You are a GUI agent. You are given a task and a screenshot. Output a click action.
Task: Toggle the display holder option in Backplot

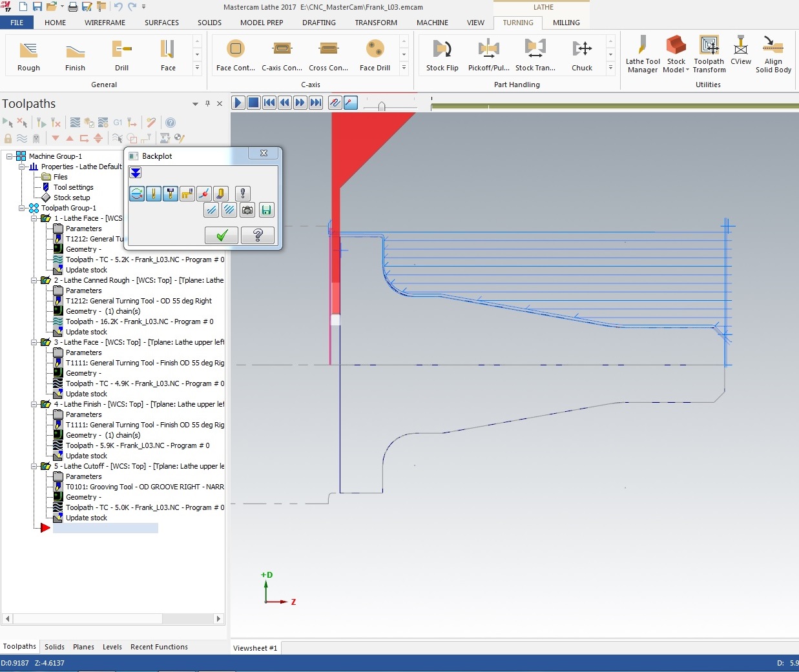click(x=171, y=194)
